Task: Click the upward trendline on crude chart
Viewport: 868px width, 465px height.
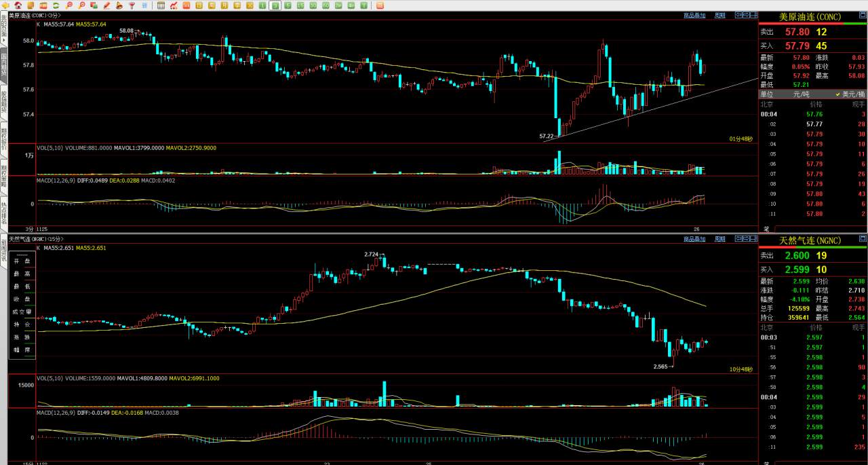Action: (x=651, y=109)
